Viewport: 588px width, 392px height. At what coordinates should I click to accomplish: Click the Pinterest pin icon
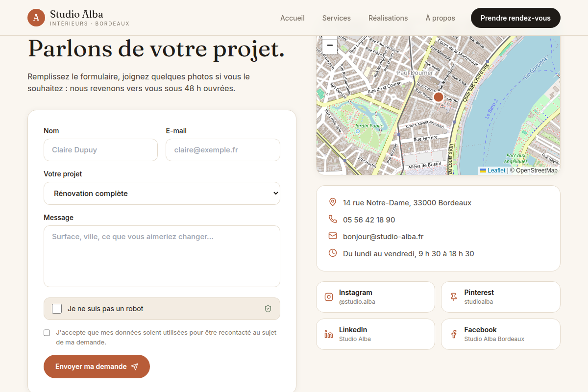pos(454,297)
